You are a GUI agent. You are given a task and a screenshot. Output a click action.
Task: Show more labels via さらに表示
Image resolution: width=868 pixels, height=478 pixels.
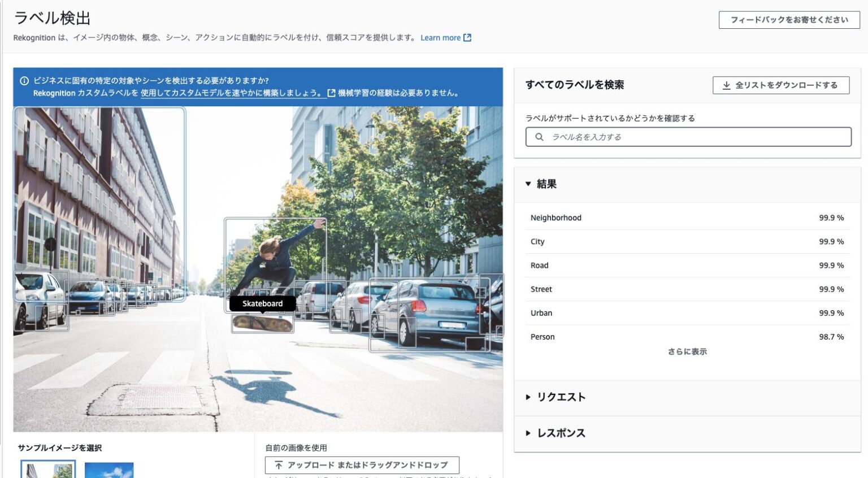coord(685,351)
